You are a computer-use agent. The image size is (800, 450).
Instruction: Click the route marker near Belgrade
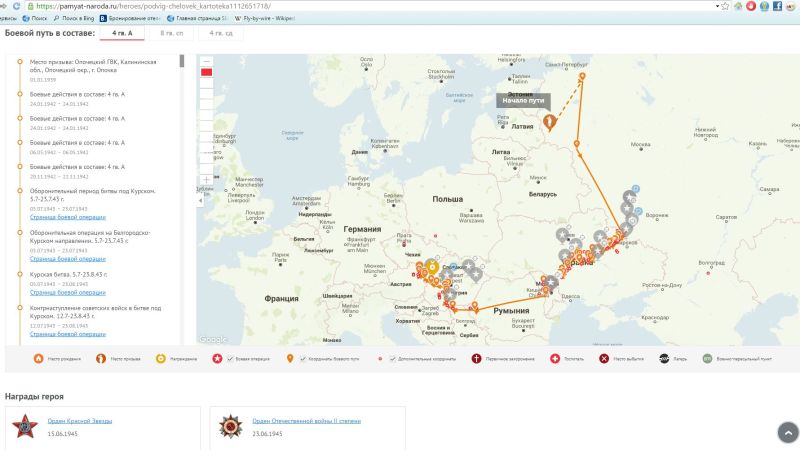tap(475, 306)
